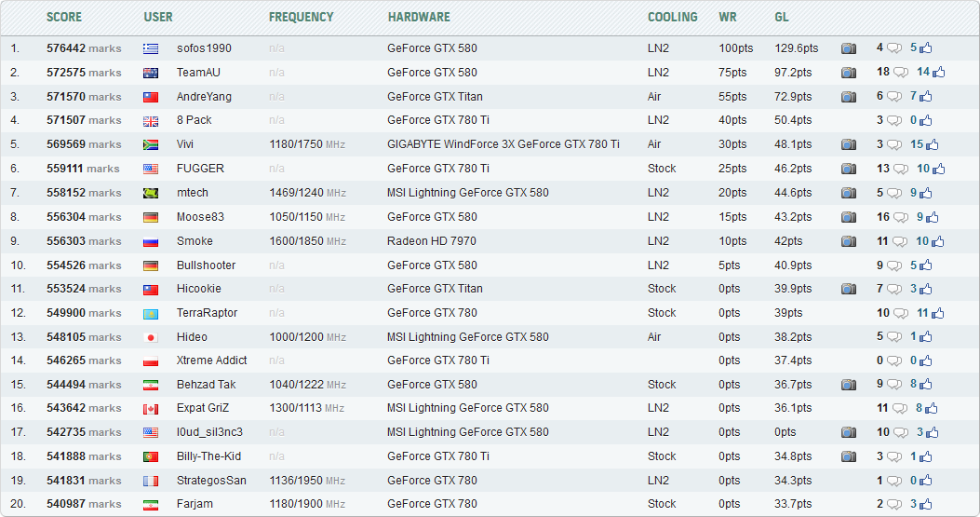Click camera icon in Moose83 row

(848, 217)
